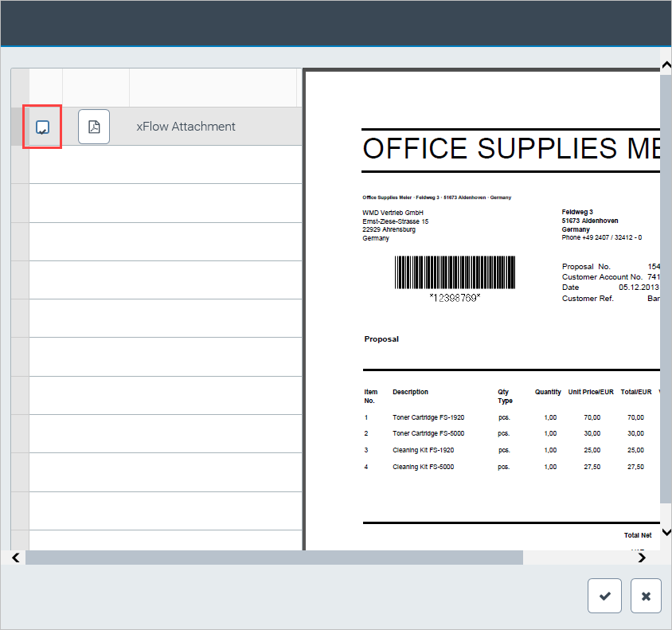
Task: Click the empty column header above the checkbox
Action: (45, 88)
